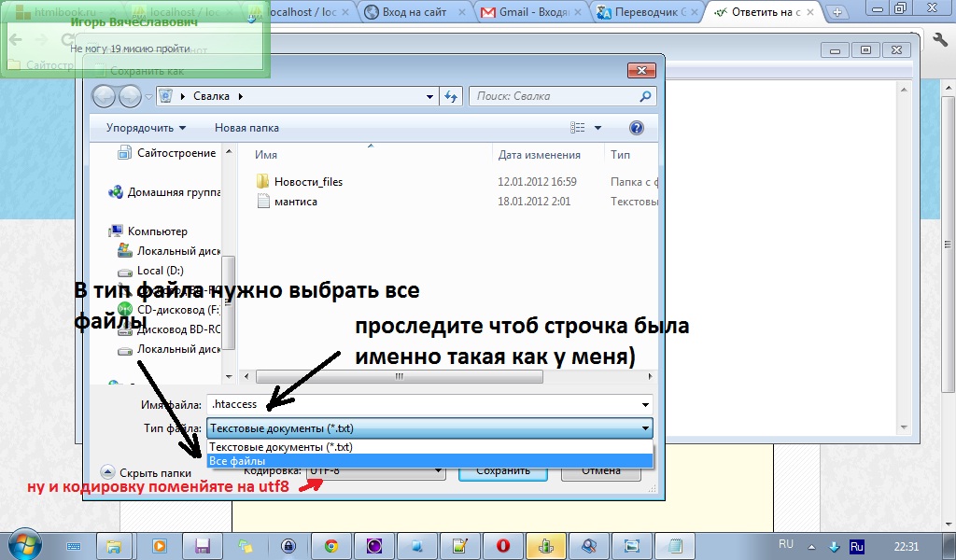Launch the media player taskbar icon
Viewport: 956px width, 560px height.
[x=159, y=546]
